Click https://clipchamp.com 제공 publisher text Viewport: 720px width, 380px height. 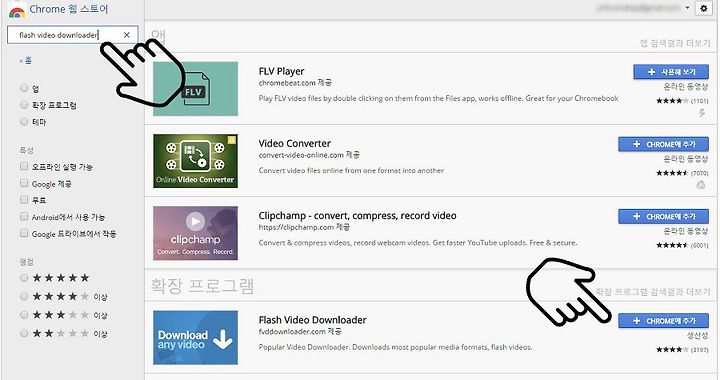pos(304,227)
